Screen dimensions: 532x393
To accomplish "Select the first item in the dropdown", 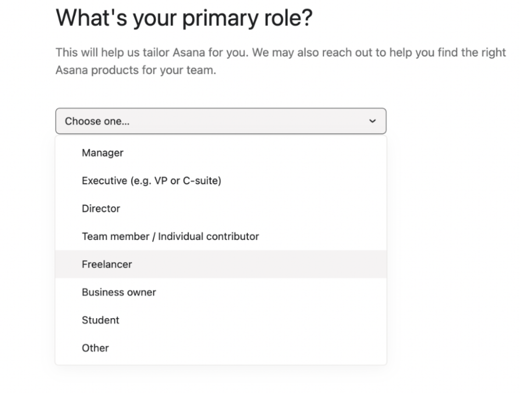I will 102,153.
